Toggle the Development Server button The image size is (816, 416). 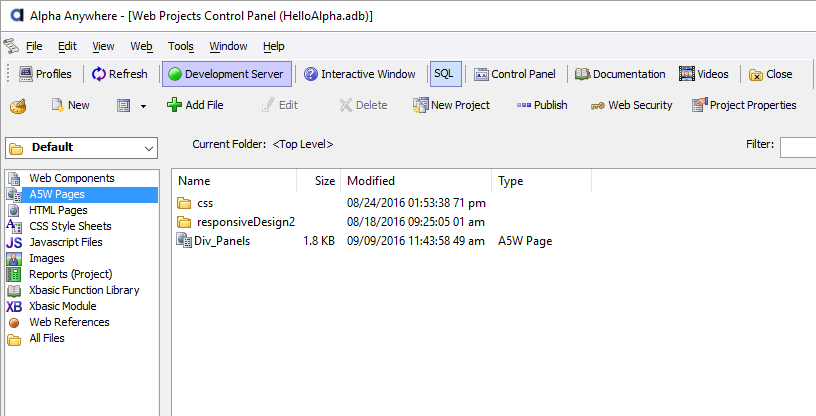[x=226, y=74]
